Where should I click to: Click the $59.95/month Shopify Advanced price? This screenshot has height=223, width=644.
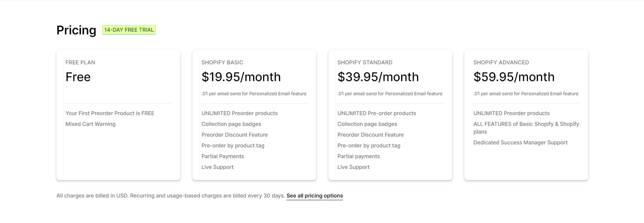tap(514, 77)
